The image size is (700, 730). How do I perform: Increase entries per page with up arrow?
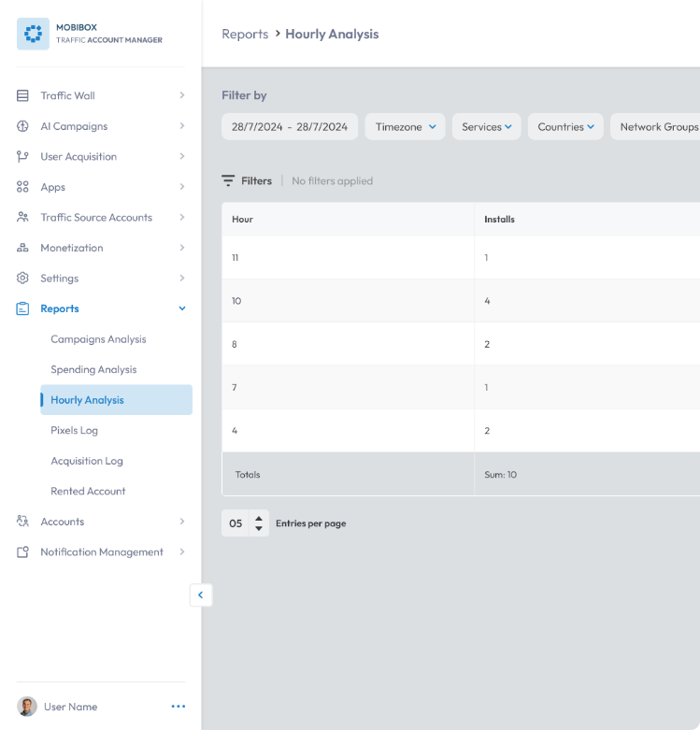[259, 518]
